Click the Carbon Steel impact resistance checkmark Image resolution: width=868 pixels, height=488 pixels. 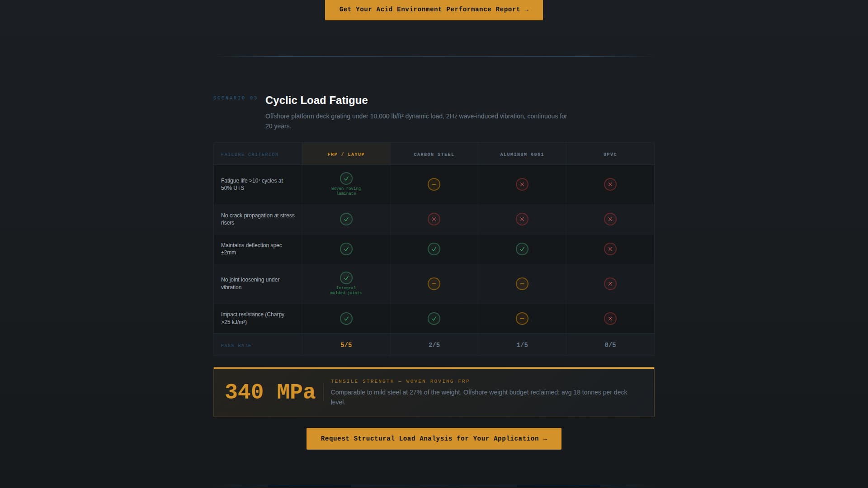point(434,319)
